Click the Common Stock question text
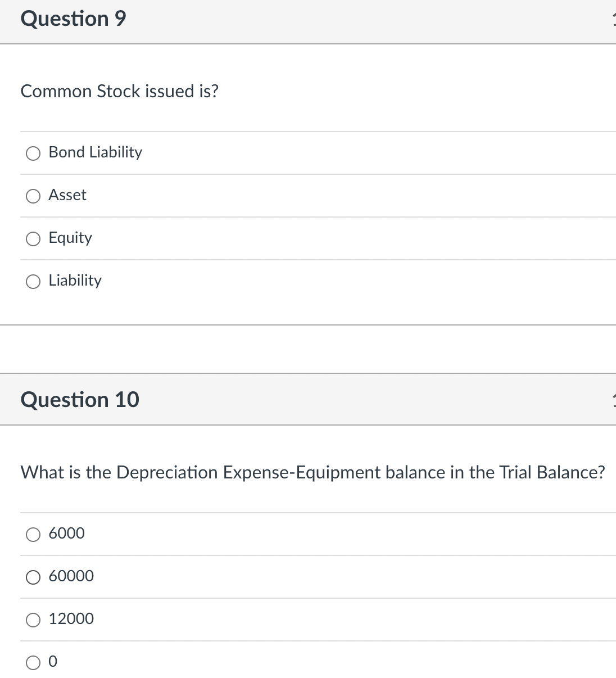This screenshot has height=678, width=616. [x=120, y=91]
